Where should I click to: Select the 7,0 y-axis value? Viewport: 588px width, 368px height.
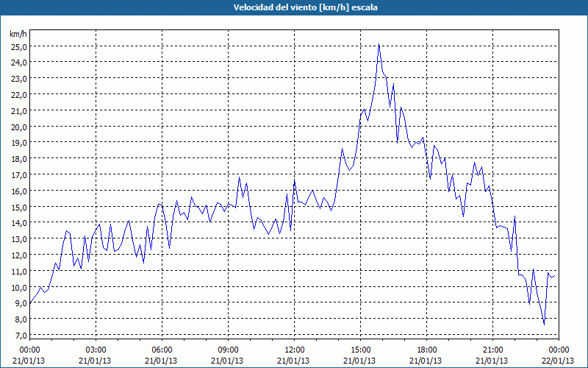tap(21, 336)
